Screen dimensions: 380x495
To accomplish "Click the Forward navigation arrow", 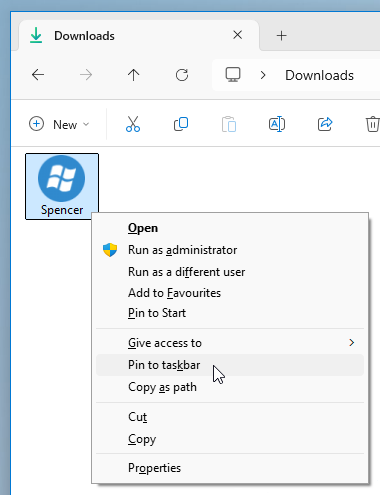I will tap(86, 75).
